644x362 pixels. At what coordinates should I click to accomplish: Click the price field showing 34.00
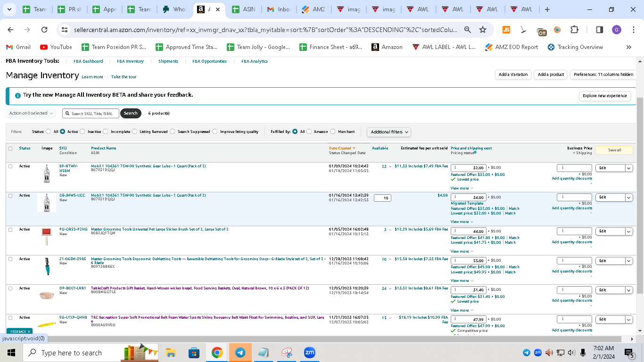(469, 197)
